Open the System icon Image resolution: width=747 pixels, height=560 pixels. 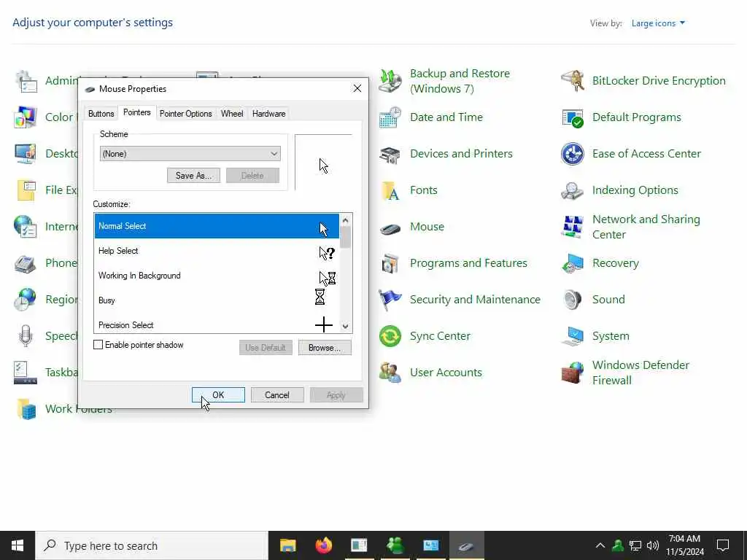tap(572, 336)
